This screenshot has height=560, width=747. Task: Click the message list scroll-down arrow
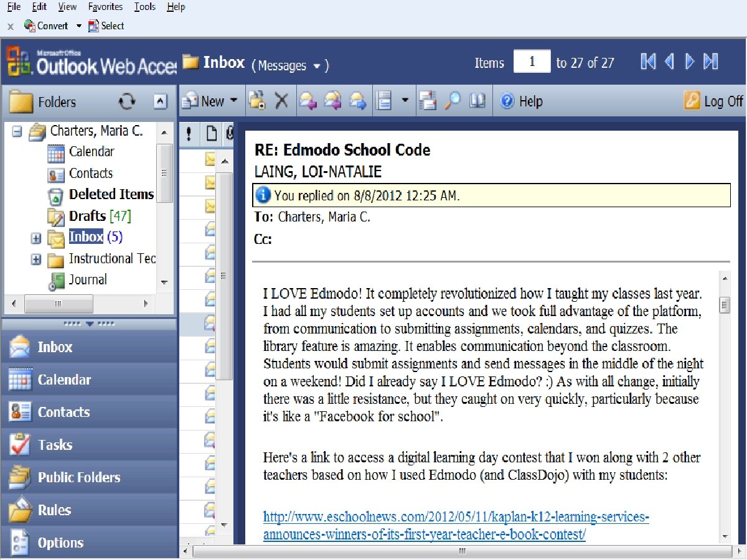tap(225, 526)
